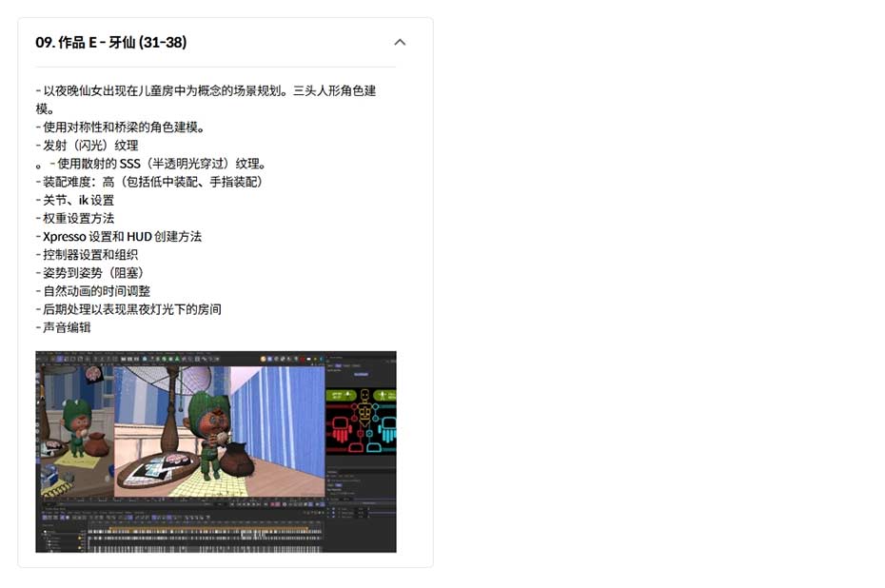
Task: Click the line '以夜晚仙女出现在儿童房中为概念的场景规划'
Action: point(162,90)
